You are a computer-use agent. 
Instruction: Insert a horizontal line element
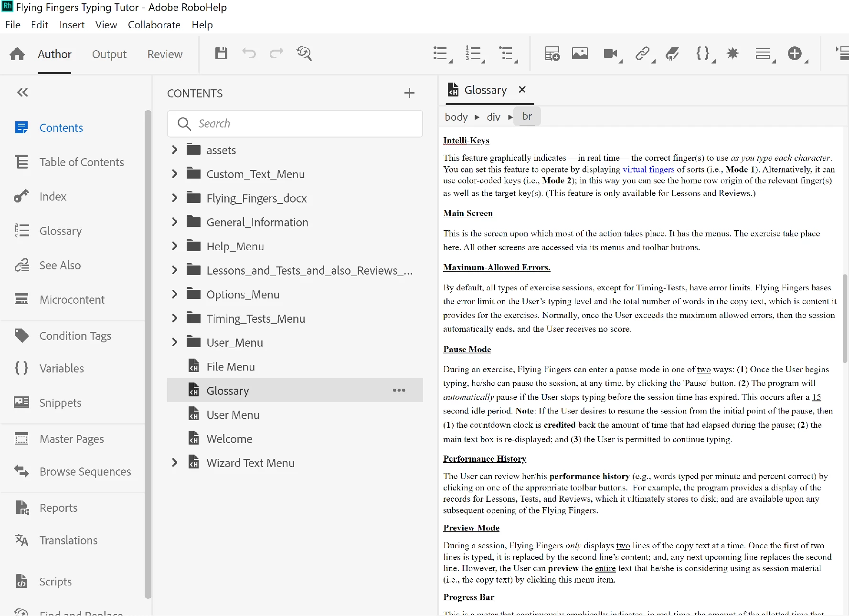click(x=765, y=54)
